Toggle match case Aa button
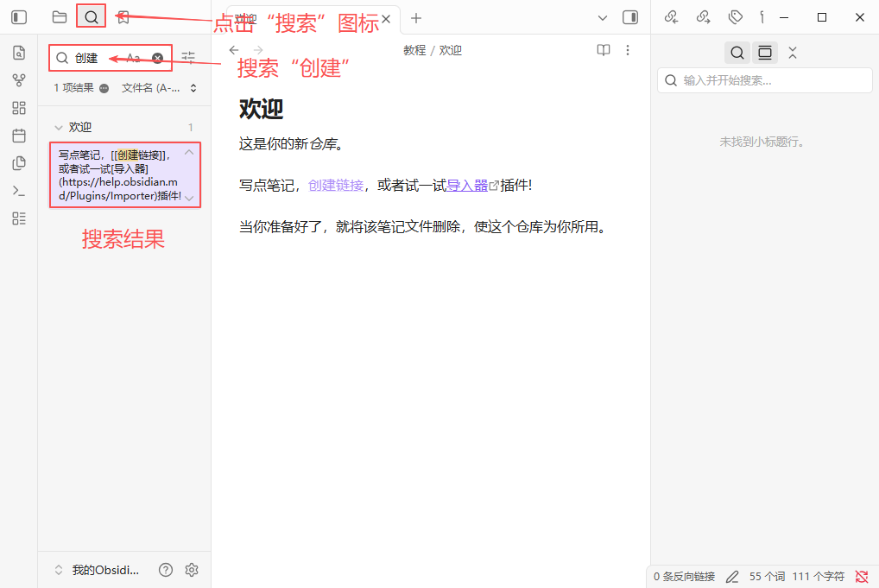 134,58
